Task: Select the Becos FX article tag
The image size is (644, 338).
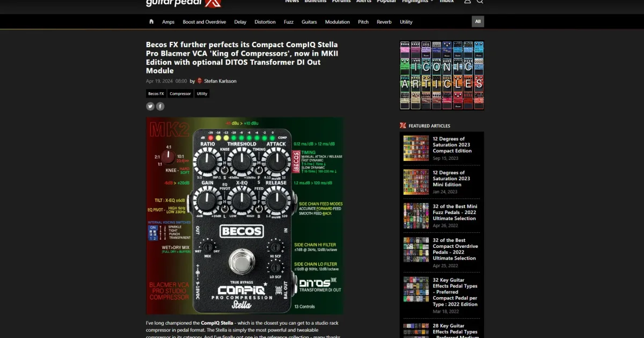Action: 155,93
